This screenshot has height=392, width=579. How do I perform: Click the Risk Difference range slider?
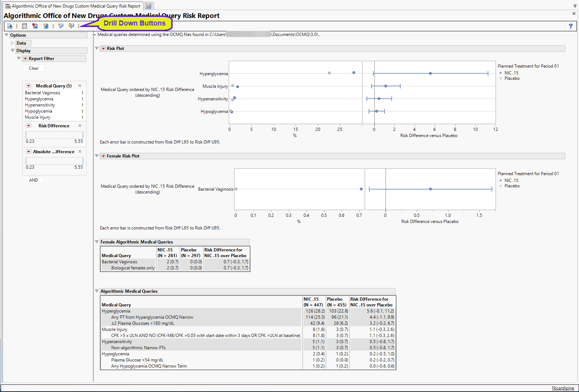pyautogui.click(x=54, y=135)
